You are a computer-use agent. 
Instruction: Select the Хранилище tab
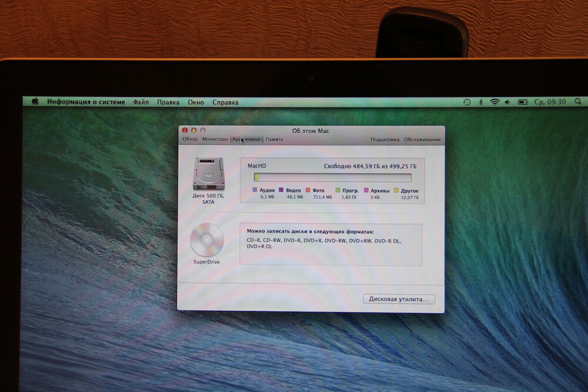coord(246,139)
